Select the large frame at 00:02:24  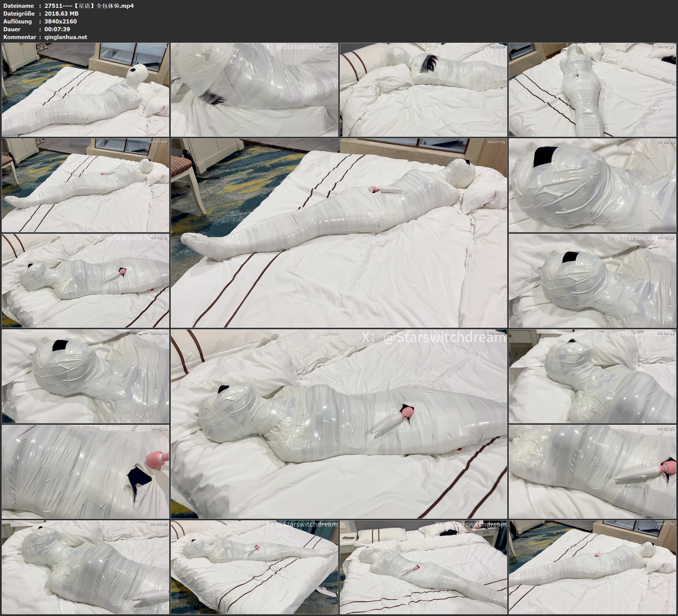tap(339, 233)
